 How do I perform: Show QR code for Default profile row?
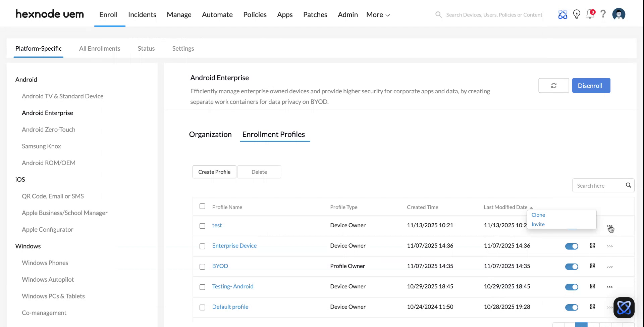pyautogui.click(x=592, y=307)
